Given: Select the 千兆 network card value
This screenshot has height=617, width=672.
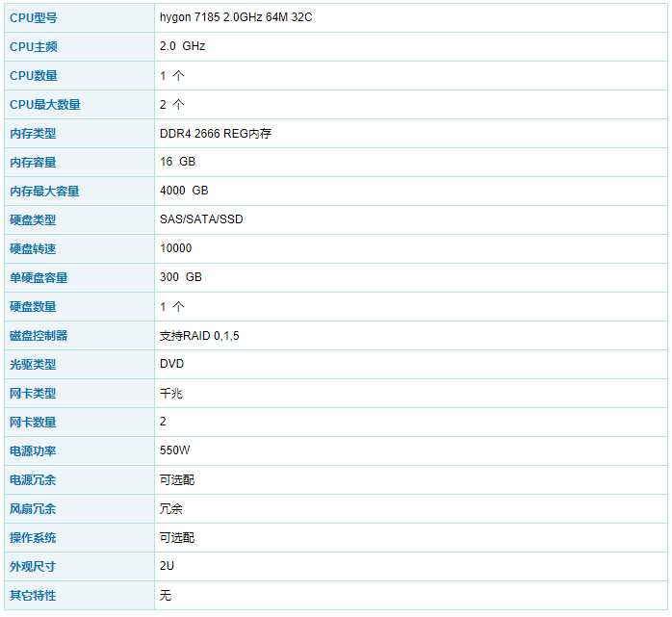Looking at the screenshot, I should pos(171,393).
